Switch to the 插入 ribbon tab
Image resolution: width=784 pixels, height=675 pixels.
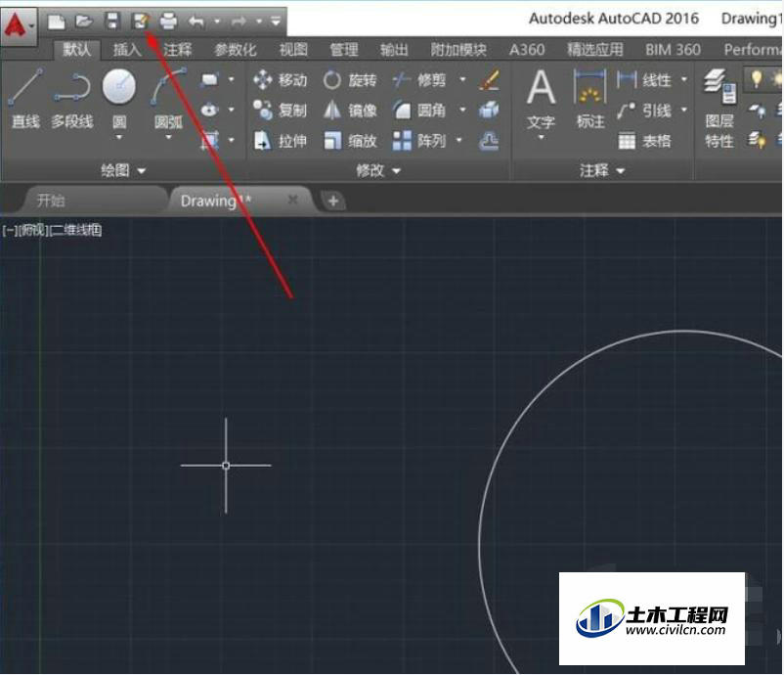127,50
